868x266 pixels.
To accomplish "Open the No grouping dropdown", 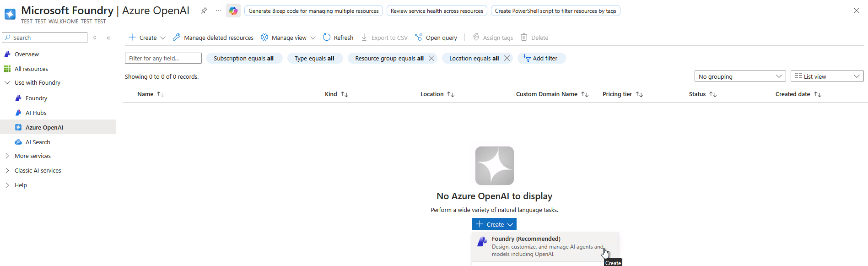I will tap(740, 76).
